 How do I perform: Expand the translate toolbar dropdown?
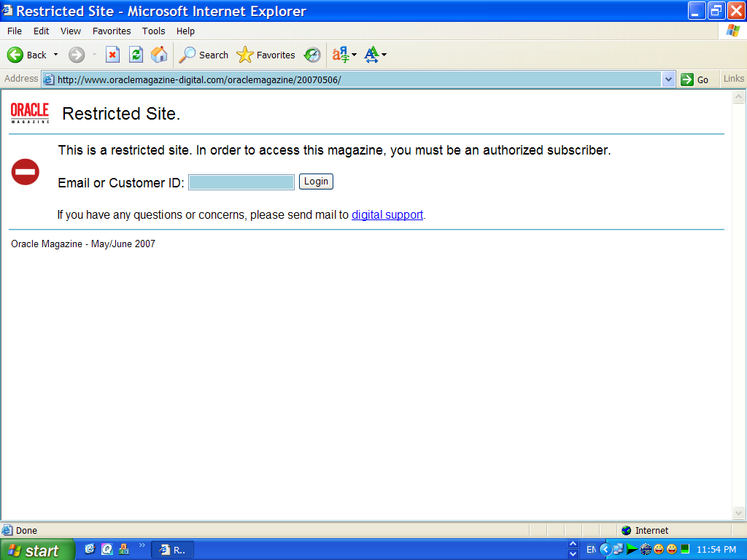tap(355, 55)
